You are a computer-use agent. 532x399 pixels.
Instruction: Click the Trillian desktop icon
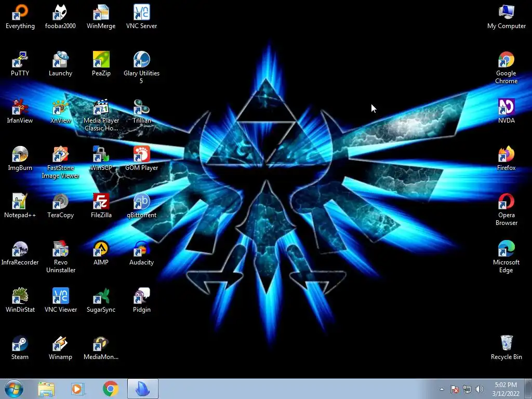point(141,111)
